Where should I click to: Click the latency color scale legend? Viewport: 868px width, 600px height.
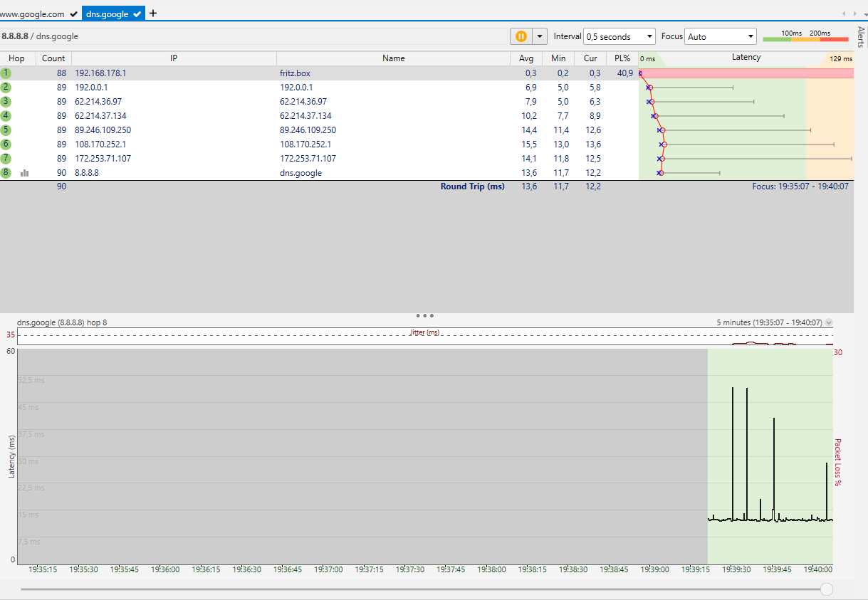coord(805,36)
